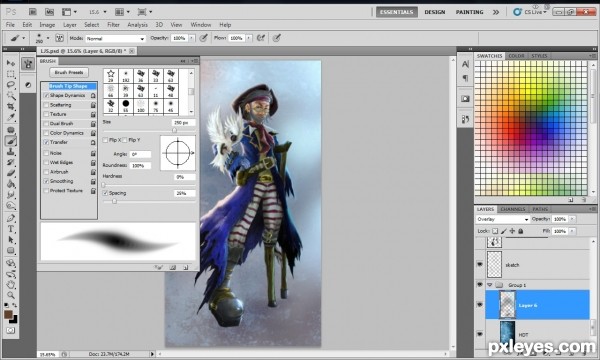Switch to Essentials workspace
600x360 pixels.
point(396,12)
